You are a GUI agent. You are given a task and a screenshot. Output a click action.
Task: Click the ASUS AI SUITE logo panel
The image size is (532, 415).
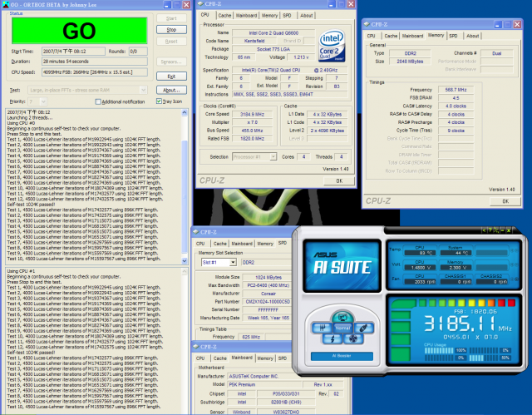pos(342,265)
